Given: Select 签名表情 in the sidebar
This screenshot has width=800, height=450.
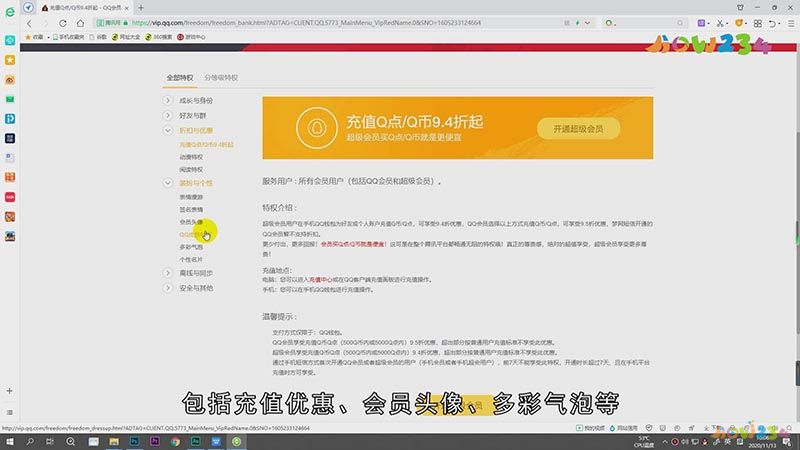Looking at the screenshot, I should point(191,210).
